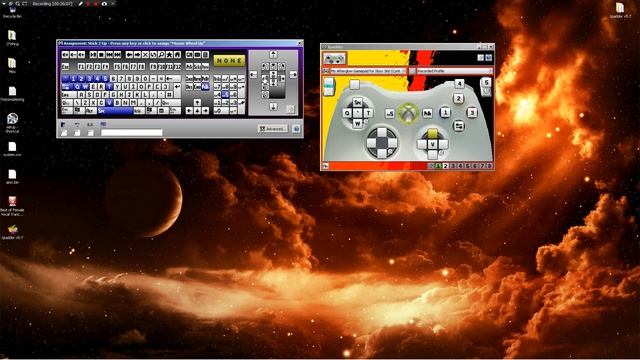Assign mouse move up arrow
640x360 pixels.
[x=273, y=55]
